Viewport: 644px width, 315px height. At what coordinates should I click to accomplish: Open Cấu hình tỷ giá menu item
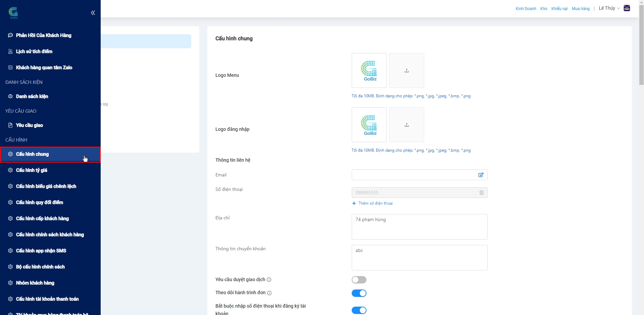32,170
